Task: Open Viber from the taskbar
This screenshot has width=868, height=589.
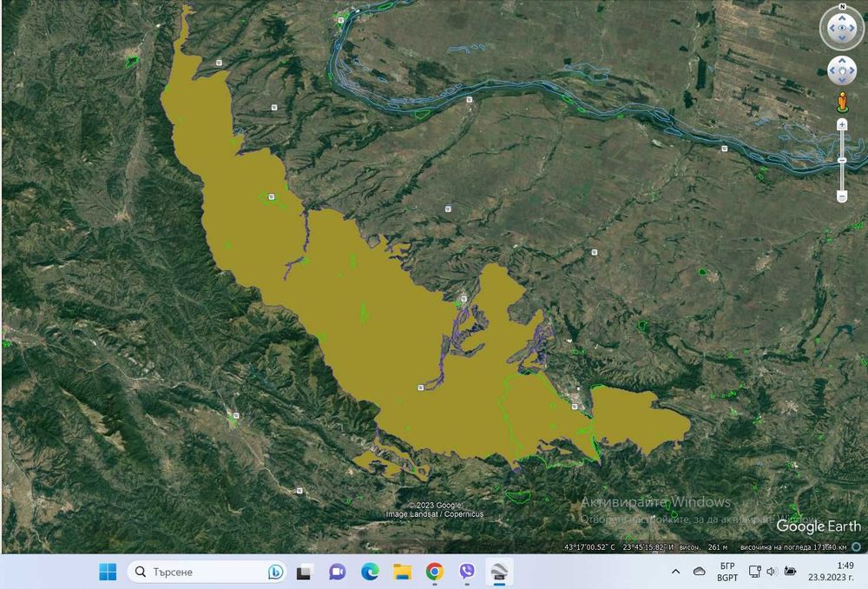Action: tap(467, 572)
